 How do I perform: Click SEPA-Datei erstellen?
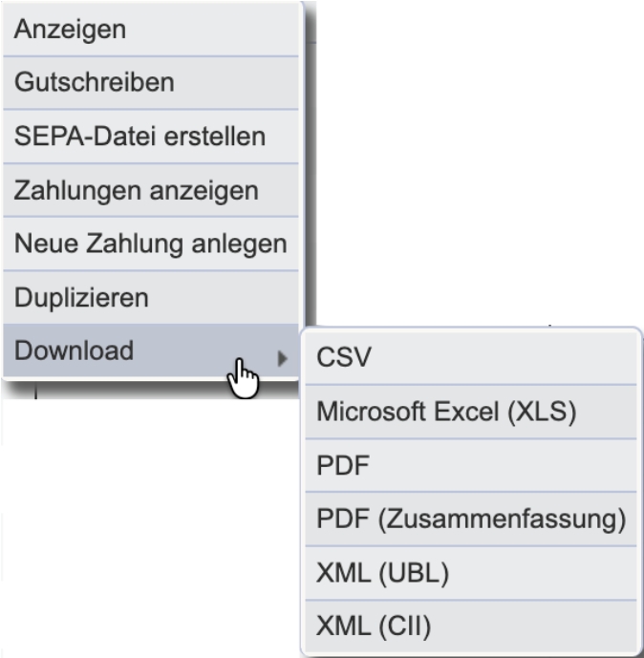click(x=151, y=137)
